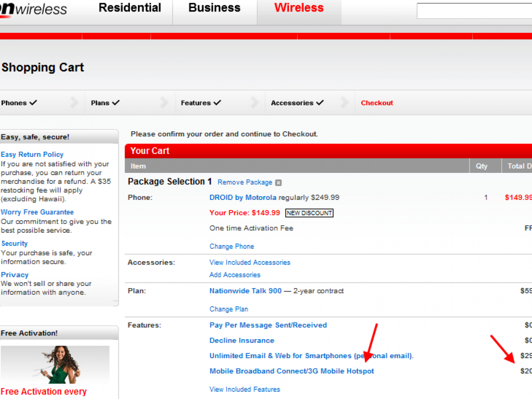Go to the Accessories step
The height and width of the screenshot is (399, 532).
[x=297, y=103]
